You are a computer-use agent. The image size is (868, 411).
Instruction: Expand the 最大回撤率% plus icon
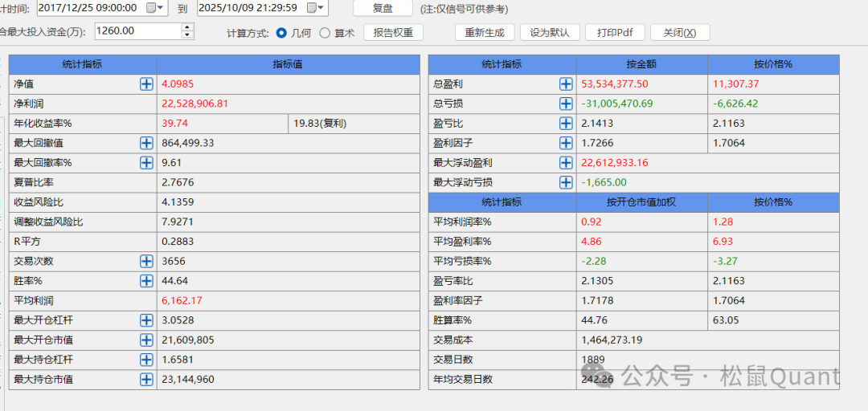tap(146, 163)
